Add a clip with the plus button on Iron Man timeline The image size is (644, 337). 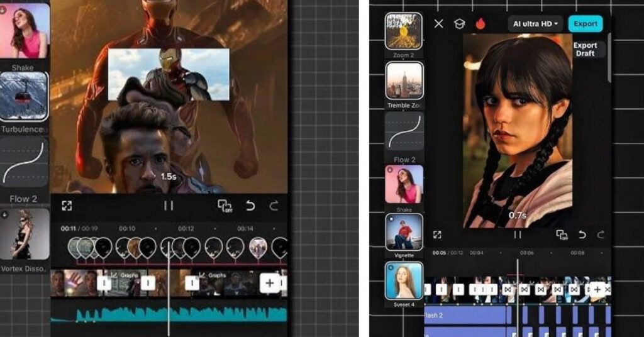[270, 283]
